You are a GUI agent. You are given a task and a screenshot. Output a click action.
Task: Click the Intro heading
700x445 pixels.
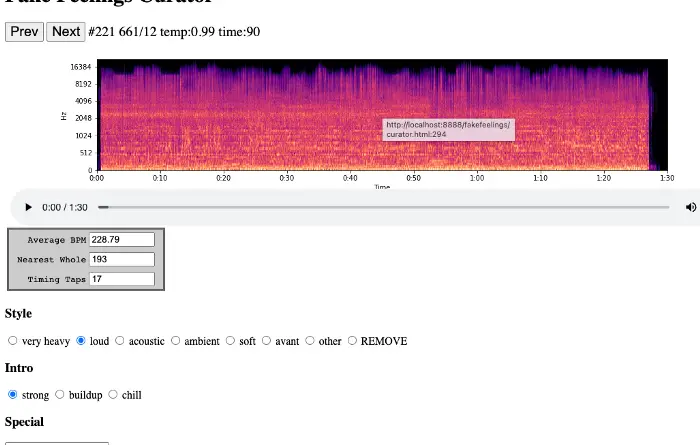pyautogui.click(x=19, y=368)
